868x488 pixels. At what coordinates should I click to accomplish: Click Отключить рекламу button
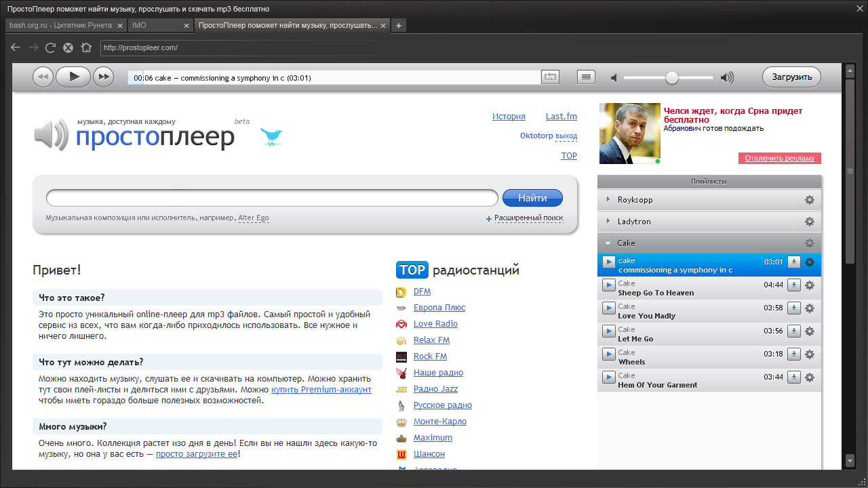[780, 158]
